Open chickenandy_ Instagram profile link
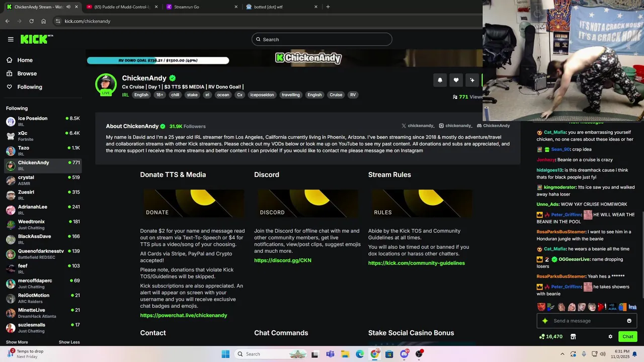 tap(455, 126)
